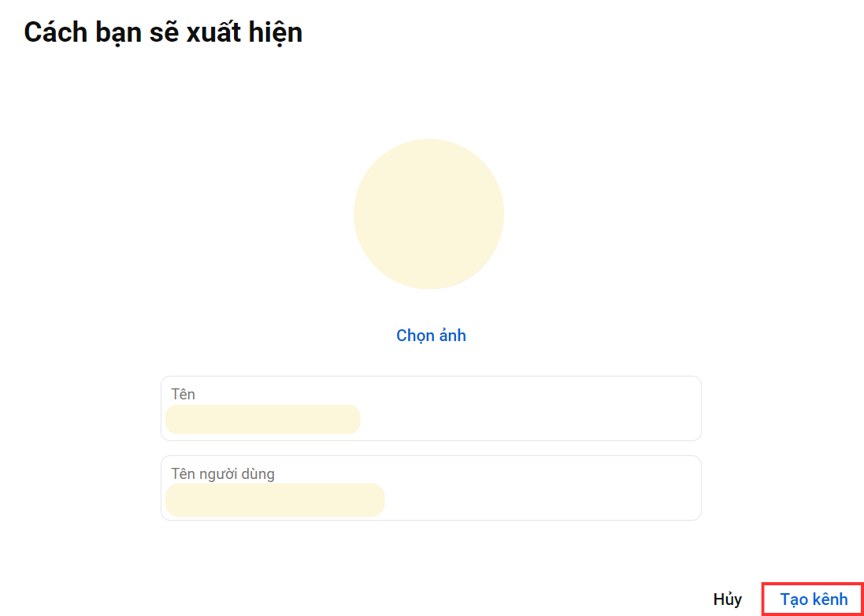Click the Cách bạn sẽ xuất hiện heading

click(163, 32)
